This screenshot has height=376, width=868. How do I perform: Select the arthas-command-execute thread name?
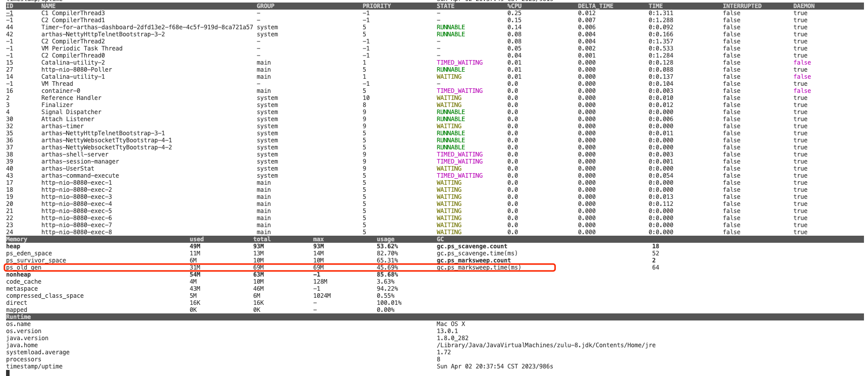click(x=80, y=176)
